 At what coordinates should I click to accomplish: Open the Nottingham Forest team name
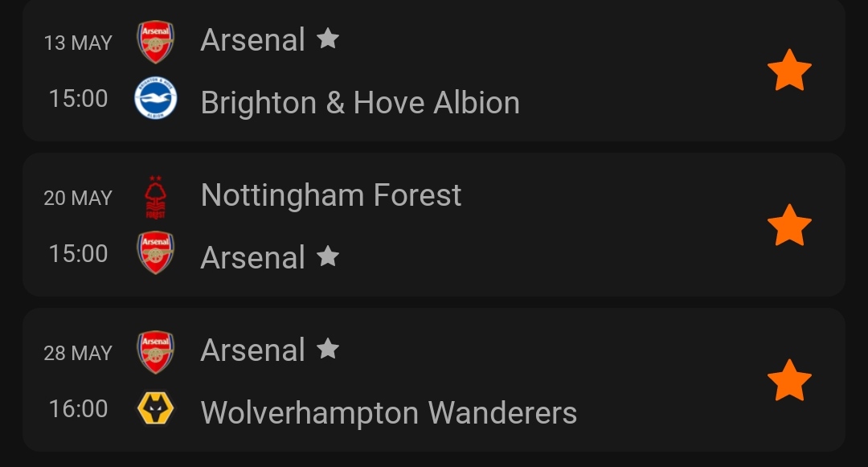coord(331,195)
